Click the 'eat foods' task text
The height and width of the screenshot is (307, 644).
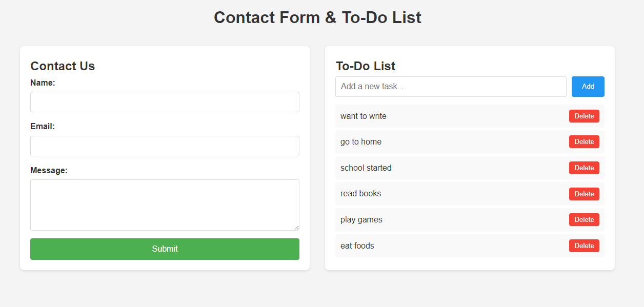[x=357, y=246]
